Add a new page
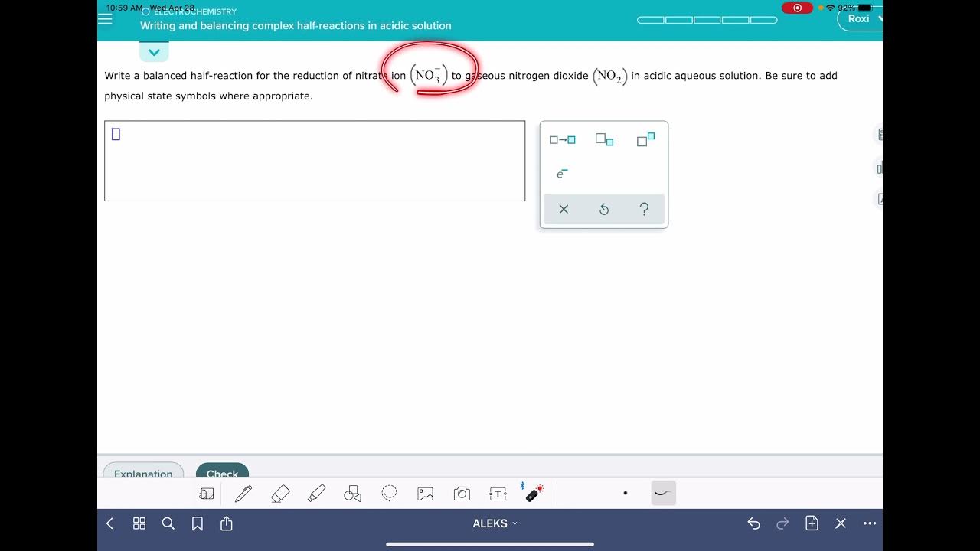The width and height of the screenshot is (980, 551). [812, 523]
